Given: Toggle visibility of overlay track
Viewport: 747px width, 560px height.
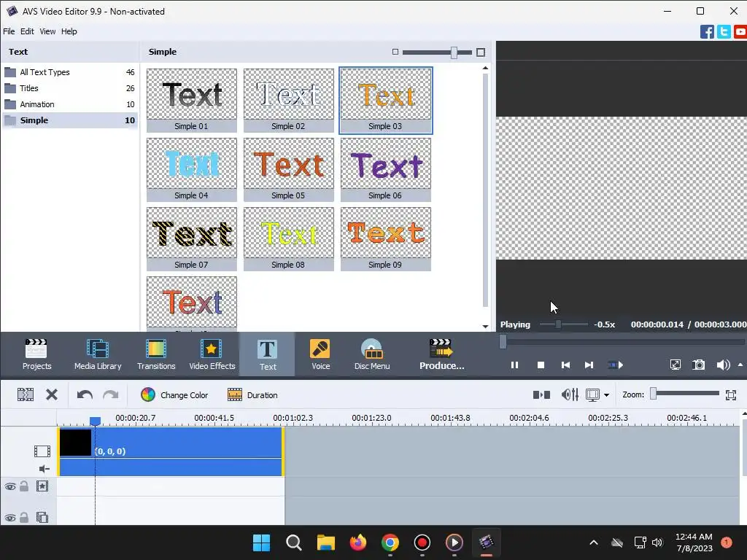Looking at the screenshot, I should [10, 518].
